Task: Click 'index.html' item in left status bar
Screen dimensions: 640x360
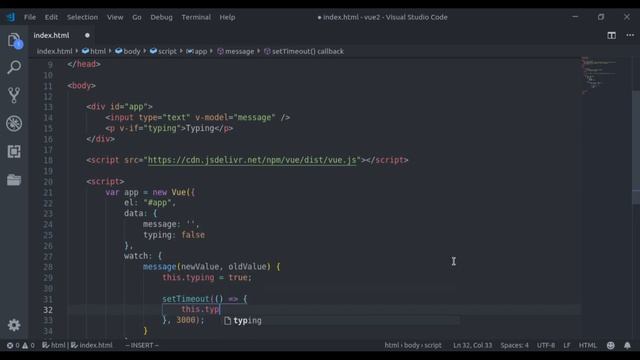Action: 92,345
